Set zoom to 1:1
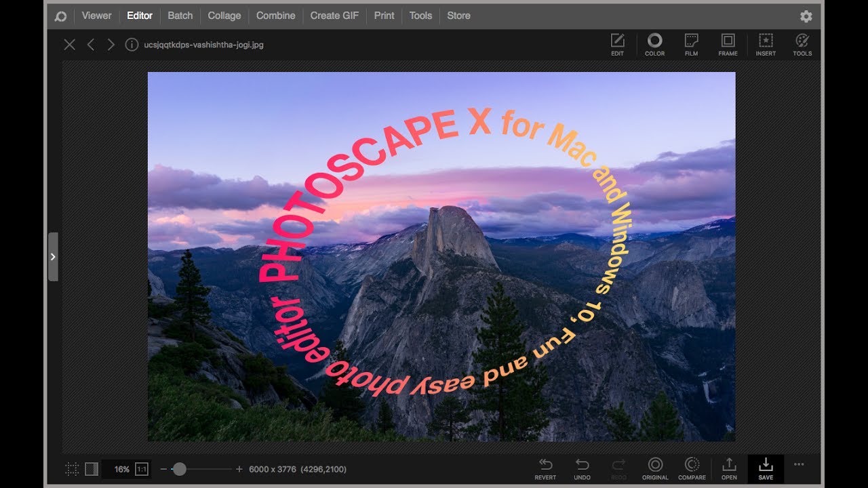 point(142,469)
